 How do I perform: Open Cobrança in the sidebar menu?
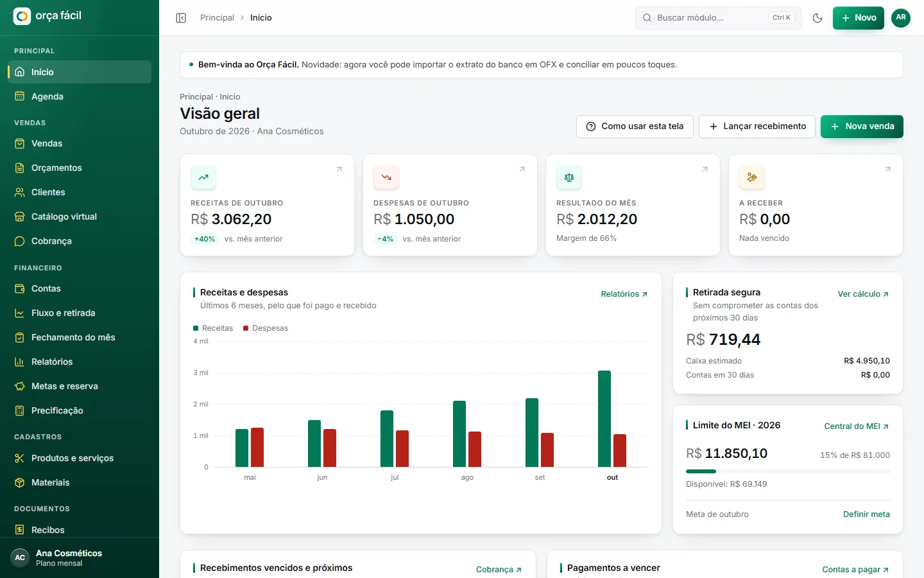pyautogui.click(x=80, y=241)
